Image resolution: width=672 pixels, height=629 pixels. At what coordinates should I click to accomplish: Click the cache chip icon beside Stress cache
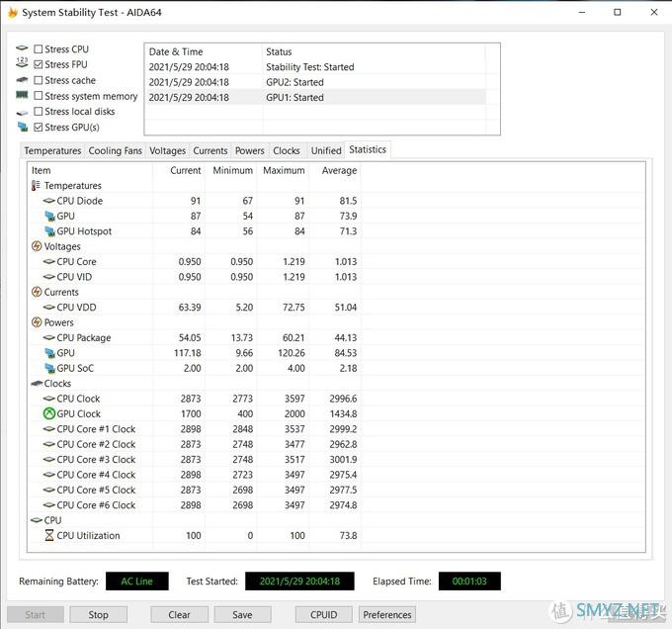[22, 80]
